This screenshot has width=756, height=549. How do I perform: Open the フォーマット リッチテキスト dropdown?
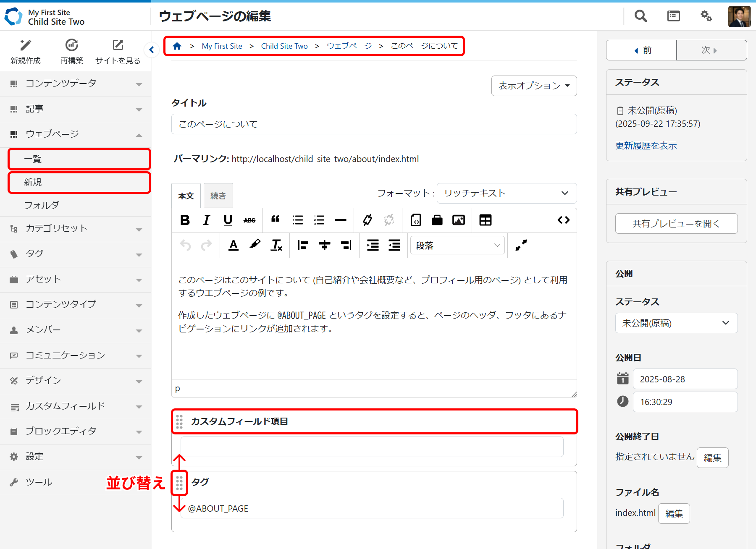point(506,193)
